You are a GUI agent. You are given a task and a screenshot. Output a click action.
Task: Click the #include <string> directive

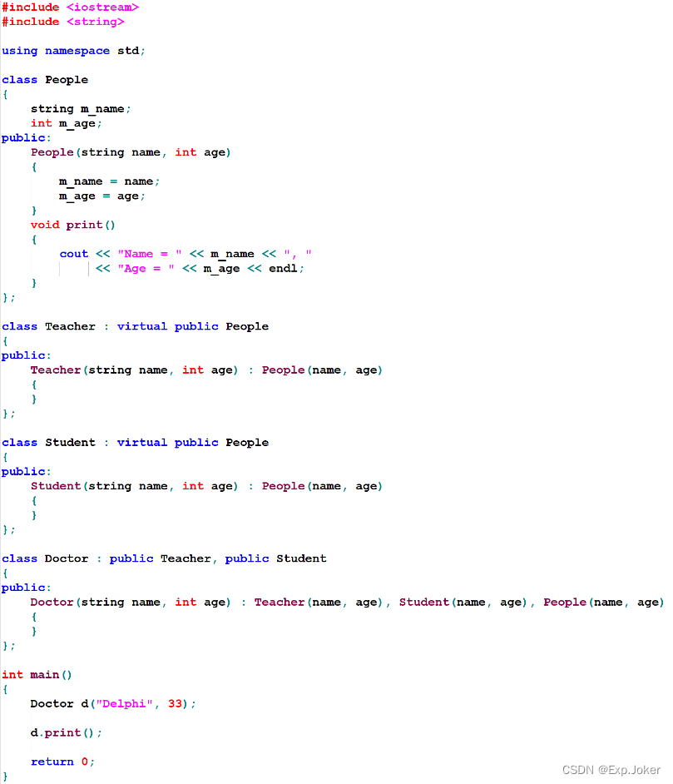63,22
